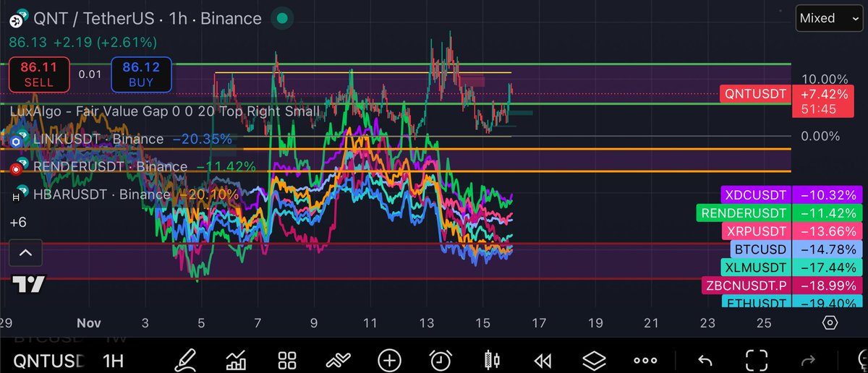Tap the 0.01 spread value
This screenshot has width=868, height=373.
coord(90,74)
